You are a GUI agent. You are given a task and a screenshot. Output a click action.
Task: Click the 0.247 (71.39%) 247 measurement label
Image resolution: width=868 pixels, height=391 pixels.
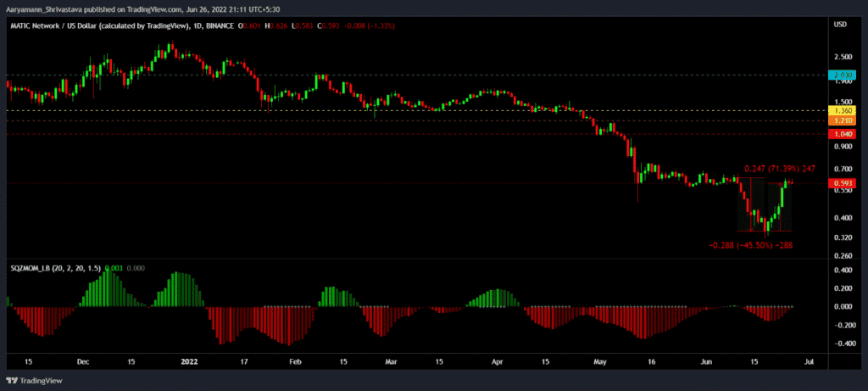coord(780,169)
